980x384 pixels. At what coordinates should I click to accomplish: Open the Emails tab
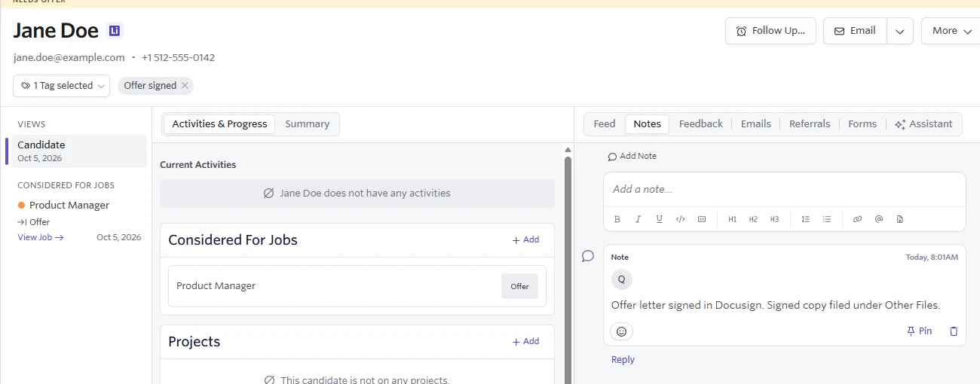pyautogui.click(x=755, y=124)
